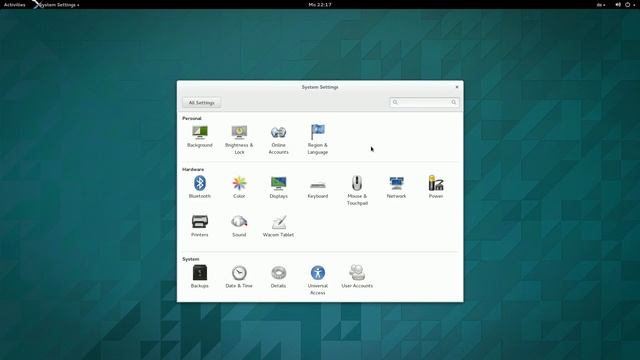
Task: Open the Universal Access panel
Action: pyautogui.click(x=318, y=280)
